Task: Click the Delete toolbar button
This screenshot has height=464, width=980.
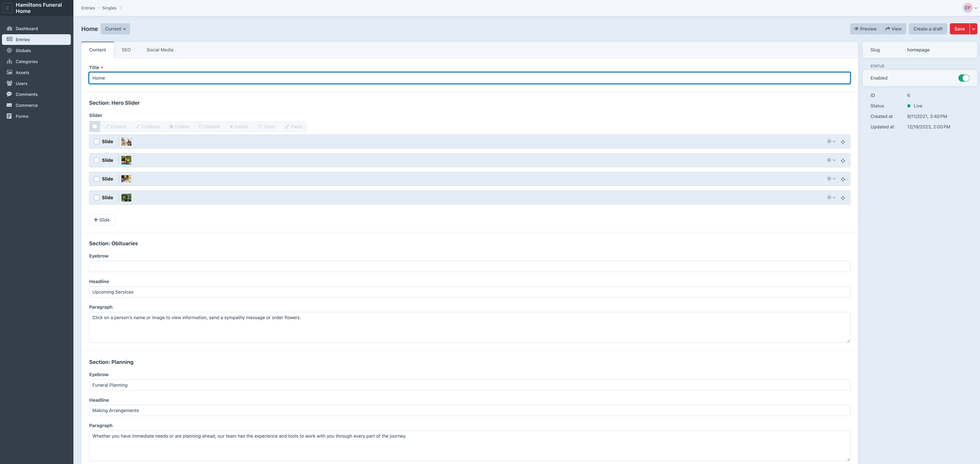Action: pos(239,127)
